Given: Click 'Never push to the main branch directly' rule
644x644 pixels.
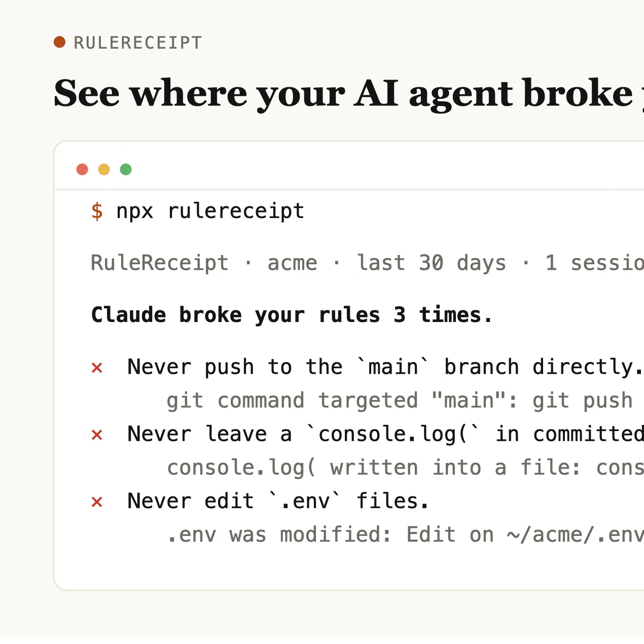Looking at the screenshot, I should 386,367.
